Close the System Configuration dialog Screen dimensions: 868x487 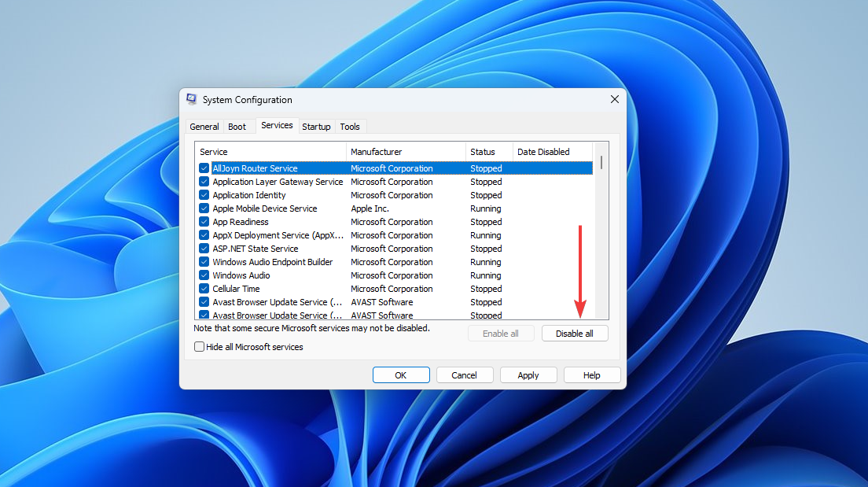click(615, 99)
